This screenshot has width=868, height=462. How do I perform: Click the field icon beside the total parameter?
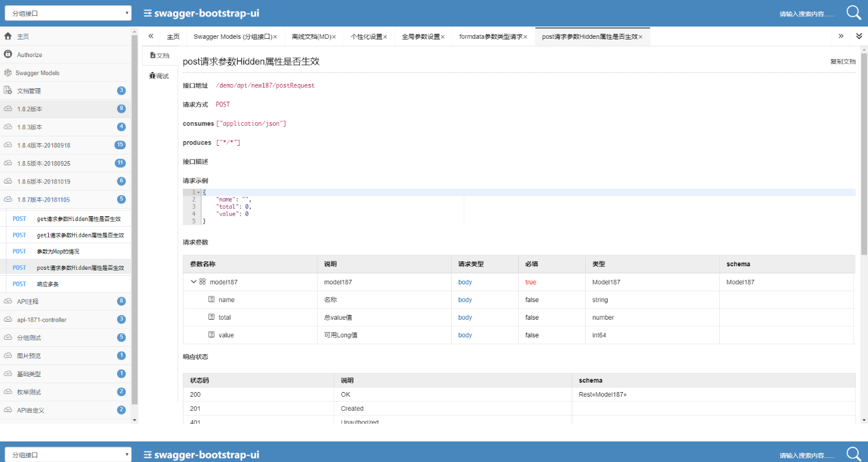(211, 317)
